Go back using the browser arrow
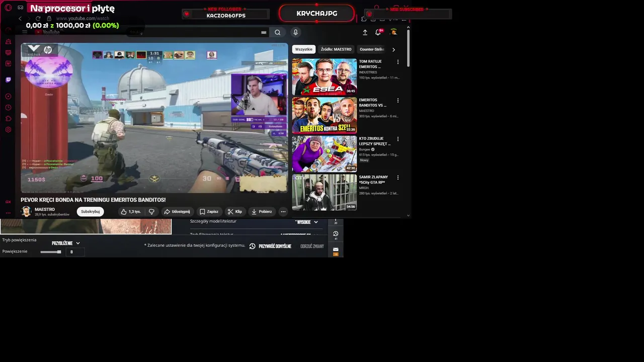 (20, 19)
